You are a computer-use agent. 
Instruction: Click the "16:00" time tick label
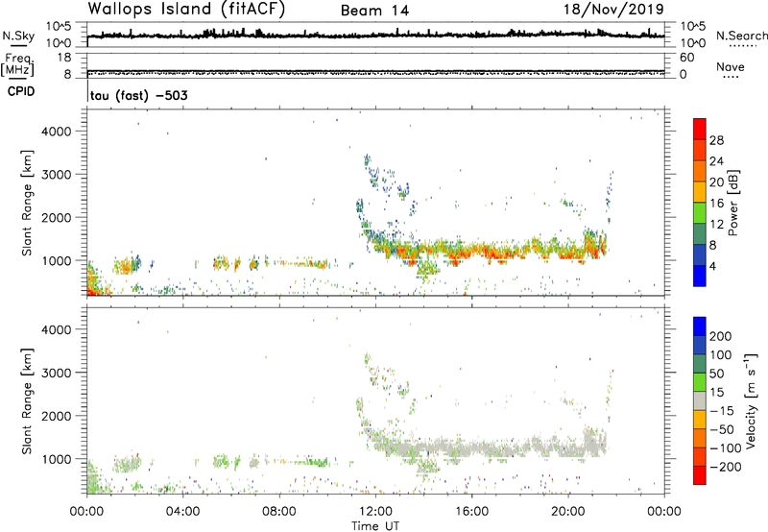tap(471, 512)
